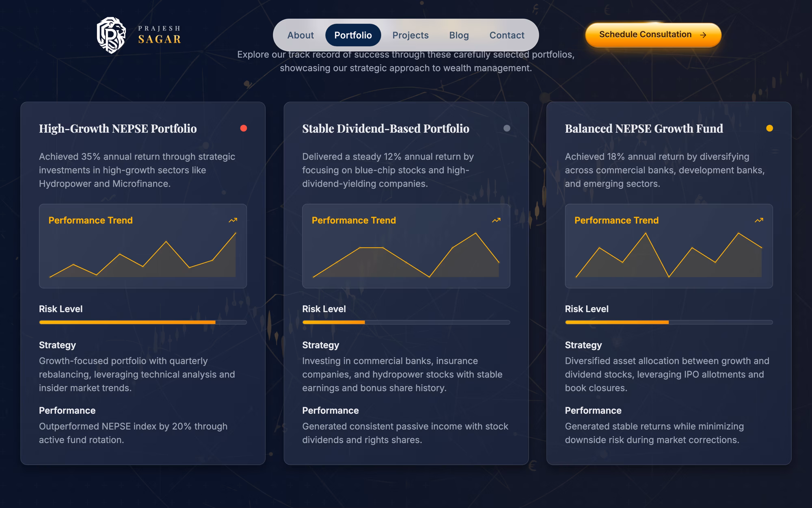812x508 pixels.
Task: Click 'Growth-focused portfolio with quarterly' strategy text
Action: [x=137, y=374]
